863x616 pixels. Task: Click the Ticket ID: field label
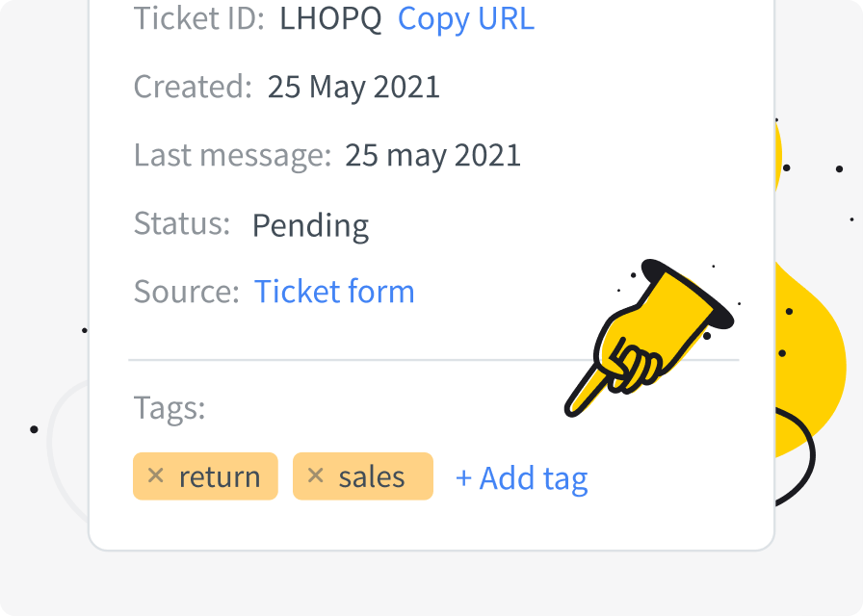(x=198, y=18)
